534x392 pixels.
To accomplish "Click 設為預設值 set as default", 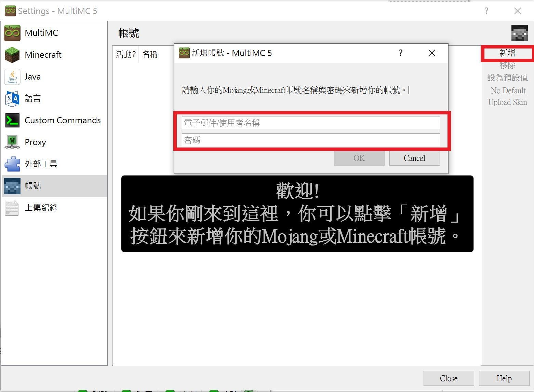I will pos(507,78).
